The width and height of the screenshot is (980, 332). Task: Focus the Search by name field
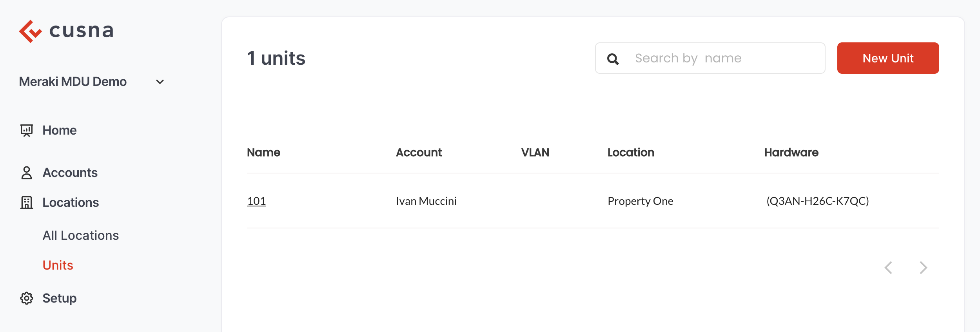(x=710, y=58)
